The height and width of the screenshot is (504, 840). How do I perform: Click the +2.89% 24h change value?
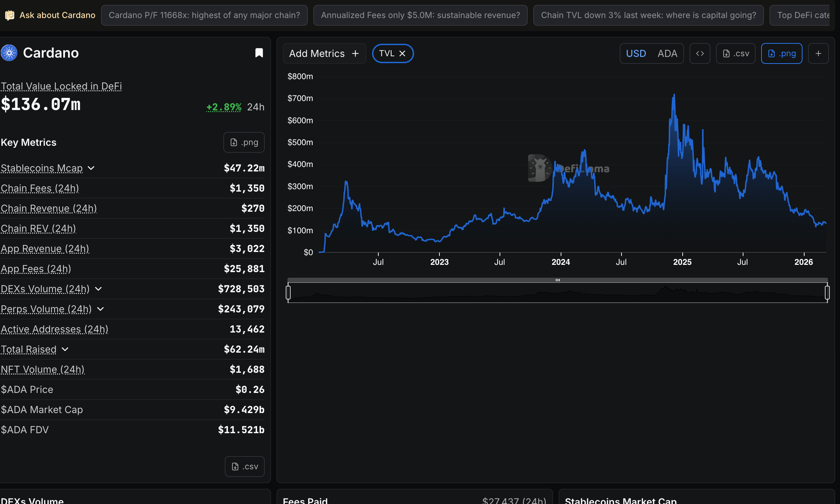(224, 107)
